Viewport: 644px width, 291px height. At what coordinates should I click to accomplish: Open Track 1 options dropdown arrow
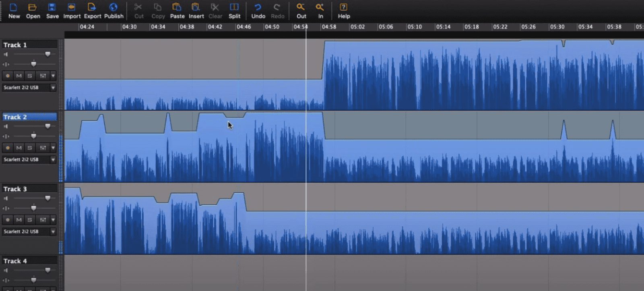click(x=53, y=76)
